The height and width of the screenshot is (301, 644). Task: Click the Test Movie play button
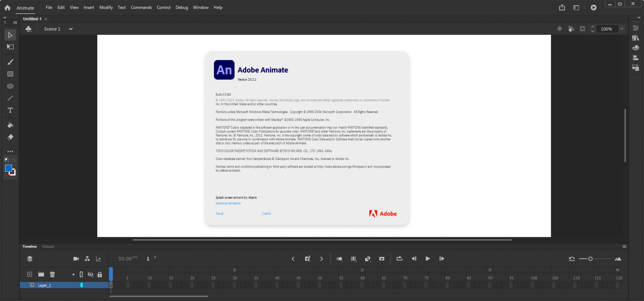(593, 8)
